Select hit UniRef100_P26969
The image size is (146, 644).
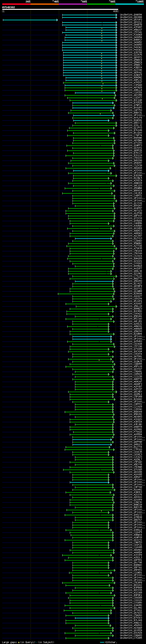tap(131, 35)
